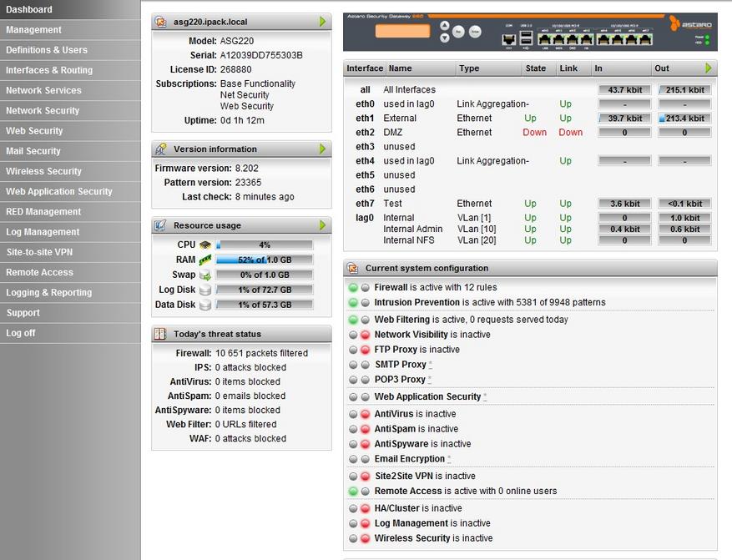The image size is (732, 560).
Task: Click the eth1 213.4 kbit Out value
Action: 685,119
